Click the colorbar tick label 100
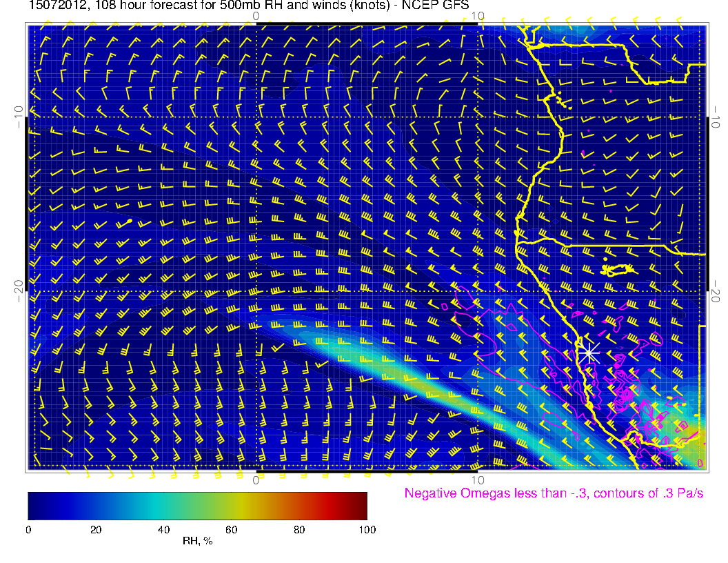Screen dimensions: 728x563 click(367, 529)
